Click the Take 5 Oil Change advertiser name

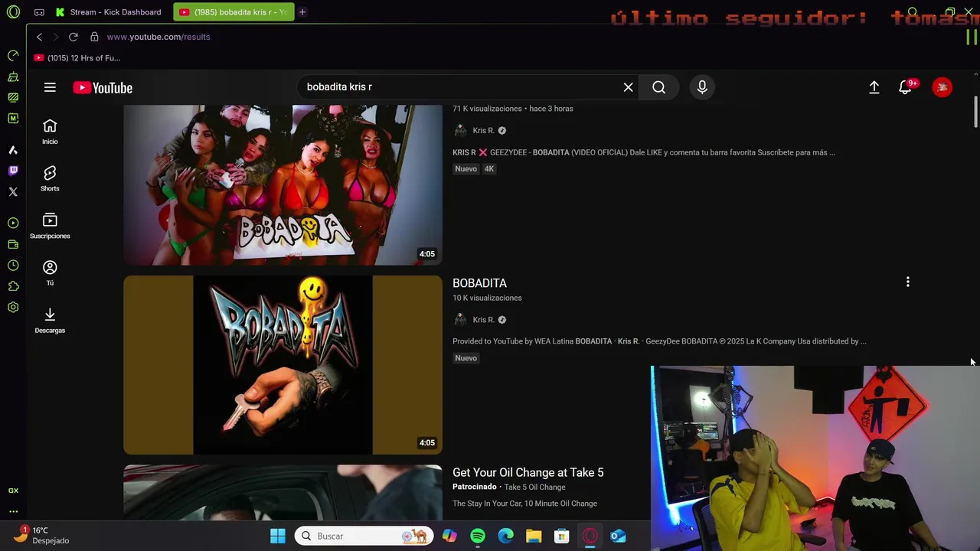click(534, 487)
